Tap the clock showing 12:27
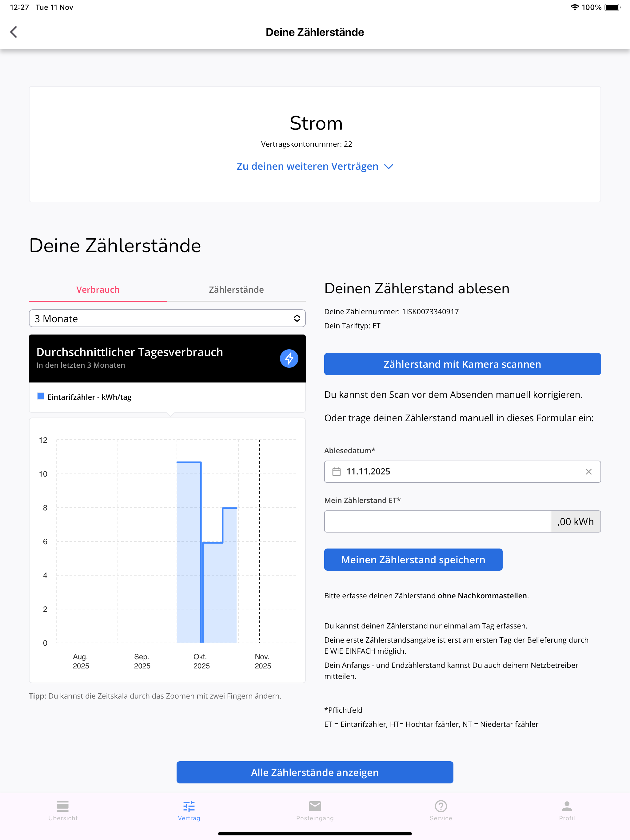This screenshot has height=840, width=630. coord(19,7)
